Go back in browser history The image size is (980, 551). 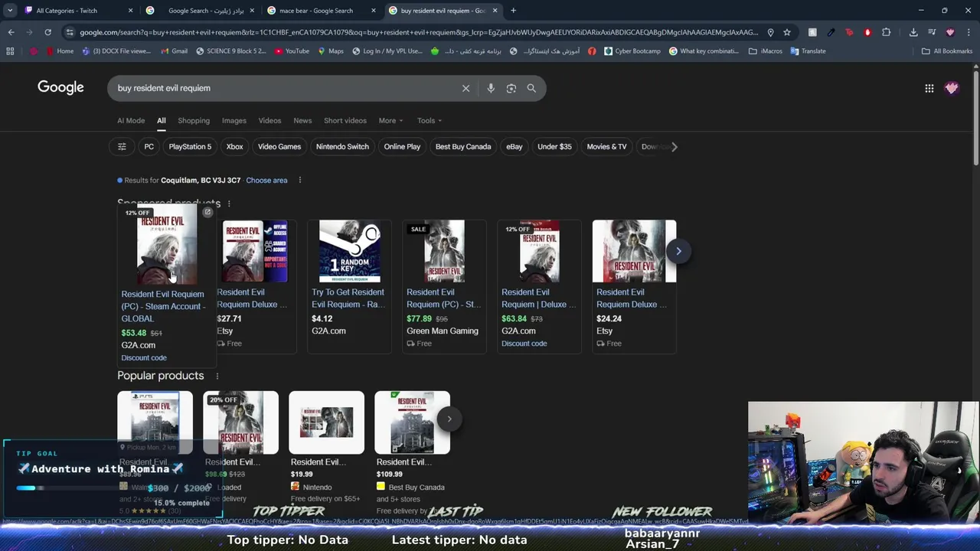(11, 32)
